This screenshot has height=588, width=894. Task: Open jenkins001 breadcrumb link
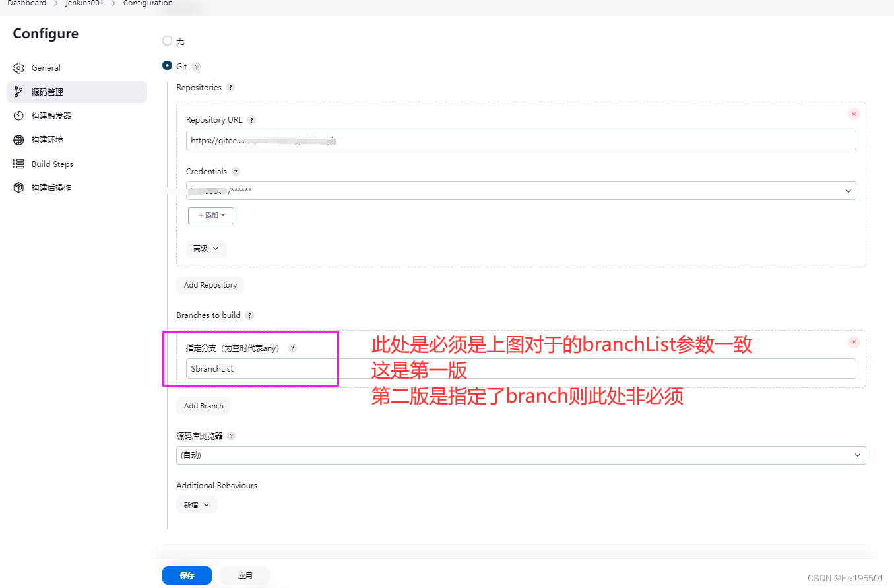[x=84, y=3]
